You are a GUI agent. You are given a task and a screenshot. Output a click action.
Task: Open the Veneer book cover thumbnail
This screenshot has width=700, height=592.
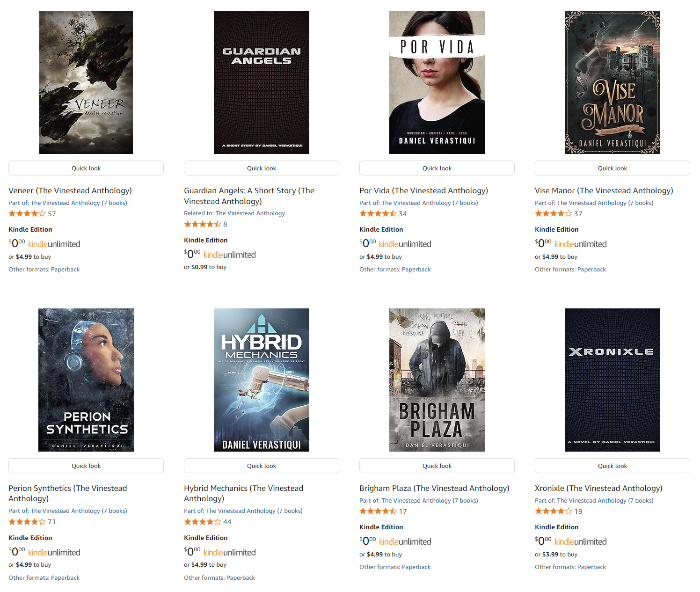[86, 82]
